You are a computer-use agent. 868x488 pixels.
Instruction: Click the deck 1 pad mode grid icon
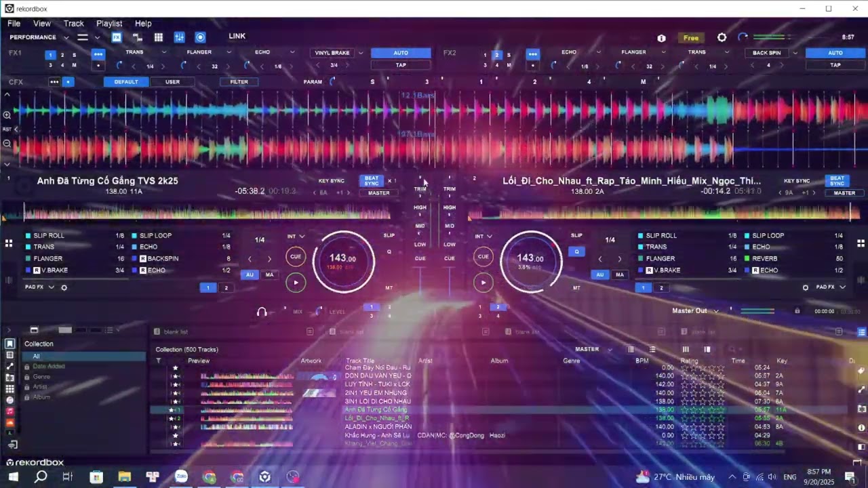[9, 243]
